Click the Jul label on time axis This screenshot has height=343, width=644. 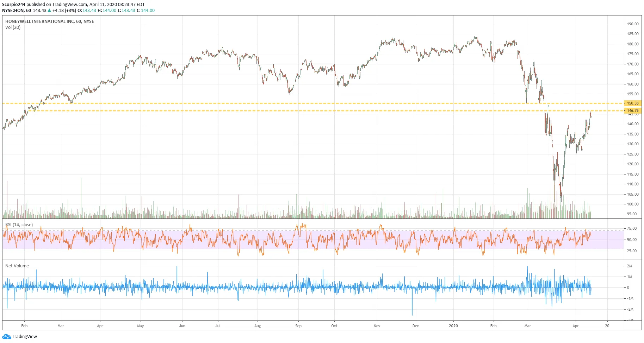(218, 326)
